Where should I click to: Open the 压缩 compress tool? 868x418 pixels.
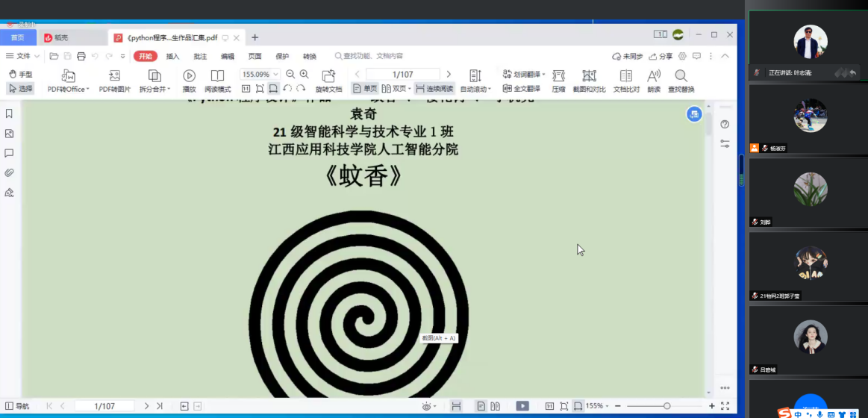[x=558, y=75]
